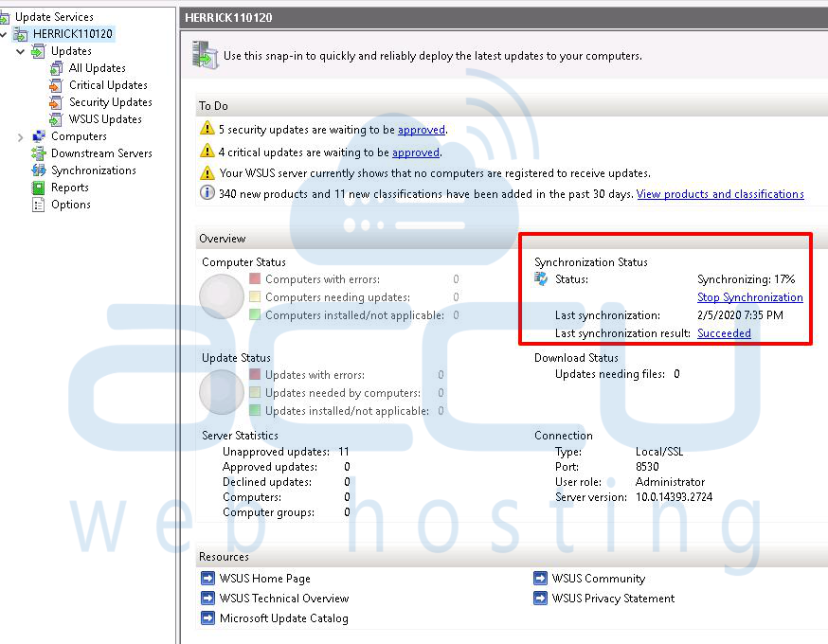The image size is (828, 644).
Task: Click warning icon beside critical updates notice
Action: click(207, 151)
